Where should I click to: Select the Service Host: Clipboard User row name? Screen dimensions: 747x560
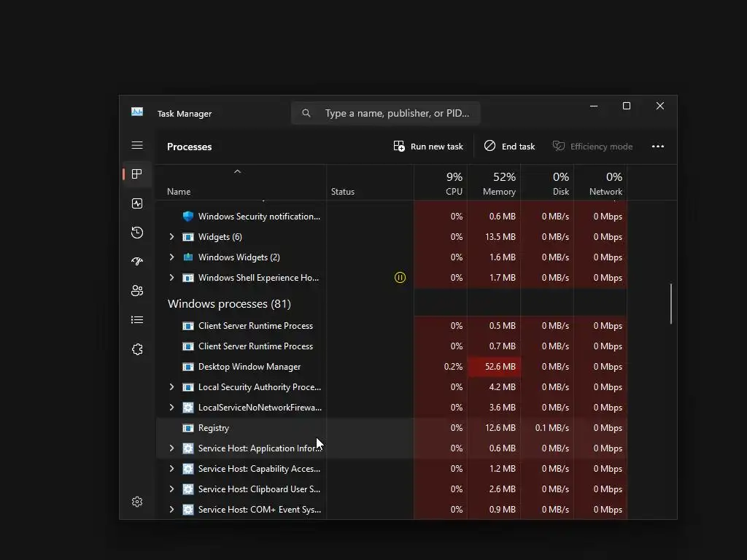pyautogui.click(x=259, y=489)
